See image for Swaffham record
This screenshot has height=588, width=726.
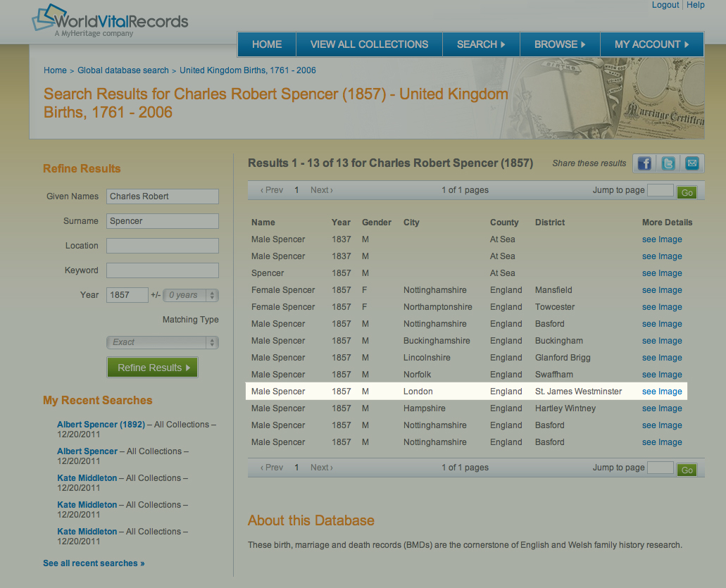pos(662,375)
